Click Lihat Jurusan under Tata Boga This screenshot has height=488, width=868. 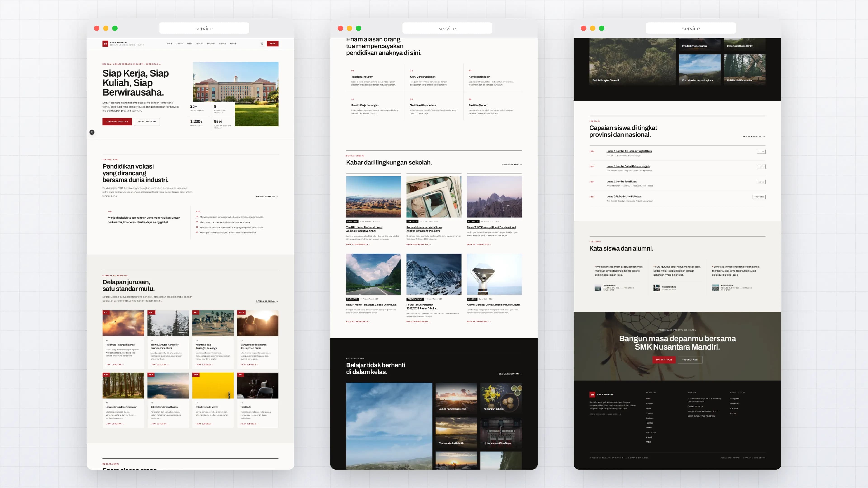coord(249,424)
